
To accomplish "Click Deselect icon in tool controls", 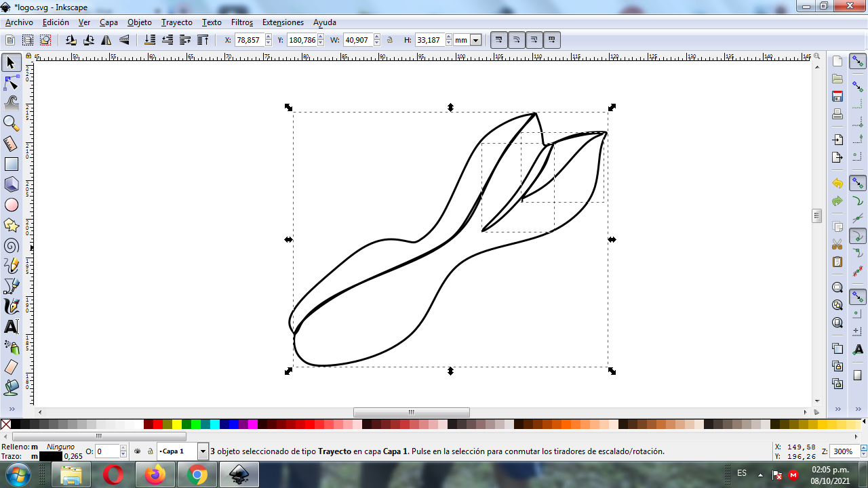I will coord(45,41).
